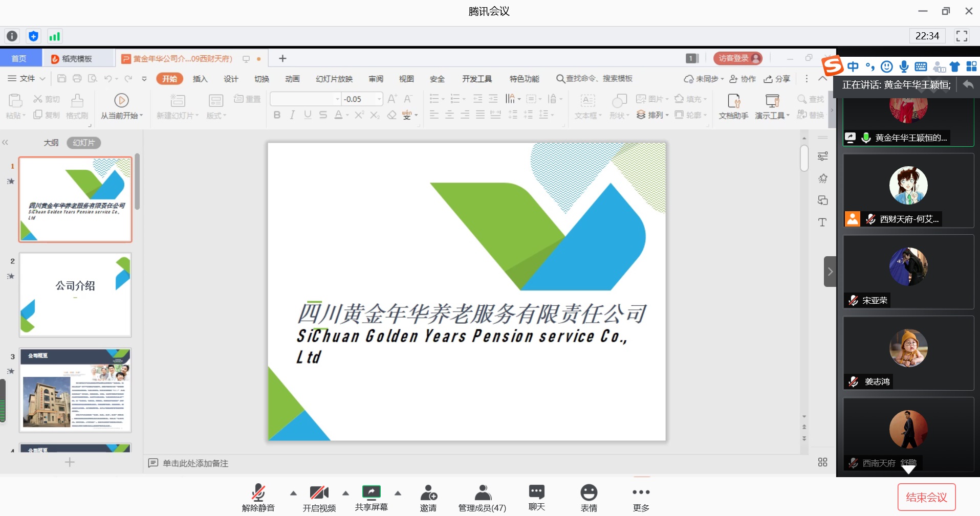Insert a new slide via 新建幻灯片
Image resolution: width=980 pixels, height=516 pixels.
tap(177, 106)
